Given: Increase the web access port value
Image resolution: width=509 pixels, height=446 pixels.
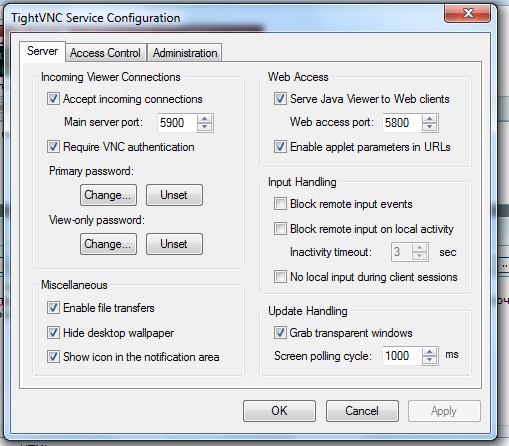Looking at the screenshot, I should 429,119.
